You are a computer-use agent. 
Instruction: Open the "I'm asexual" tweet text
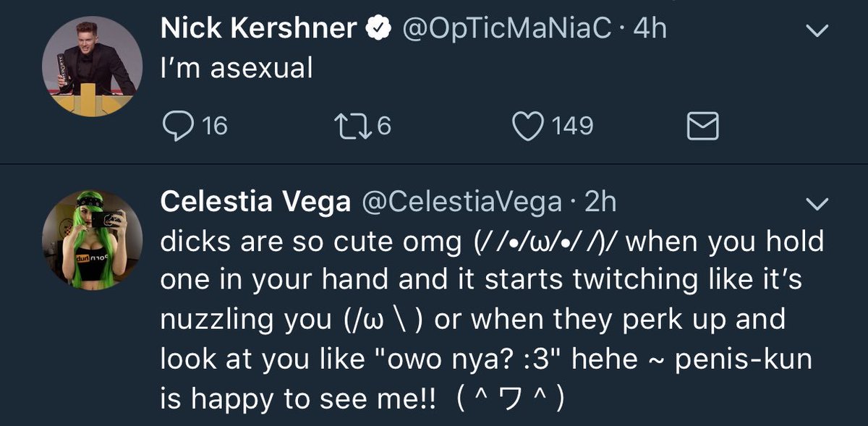coord(237,69)
